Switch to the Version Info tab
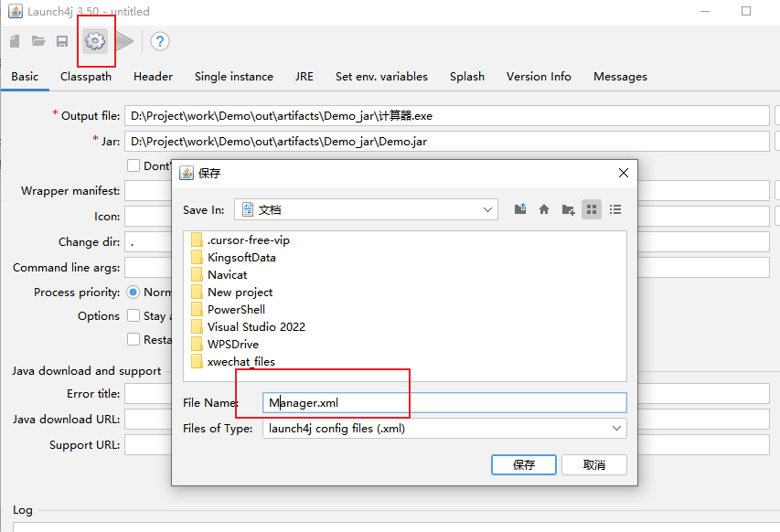 coord(539,77)
